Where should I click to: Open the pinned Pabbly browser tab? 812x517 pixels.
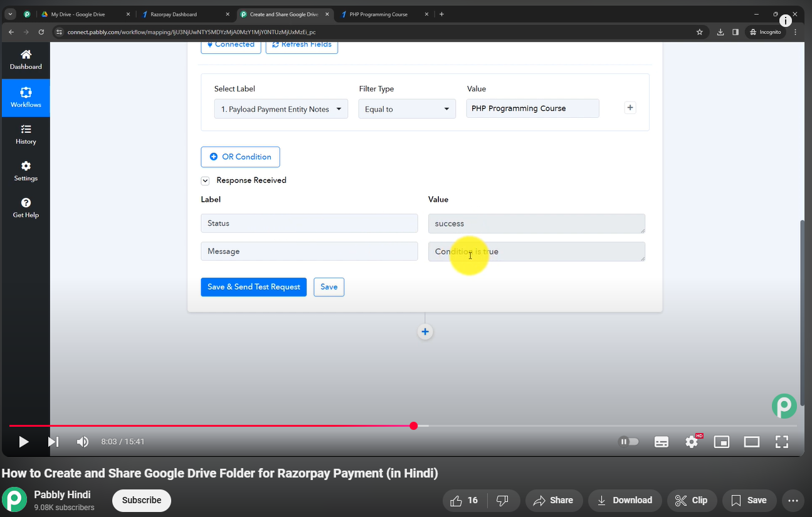27,14
